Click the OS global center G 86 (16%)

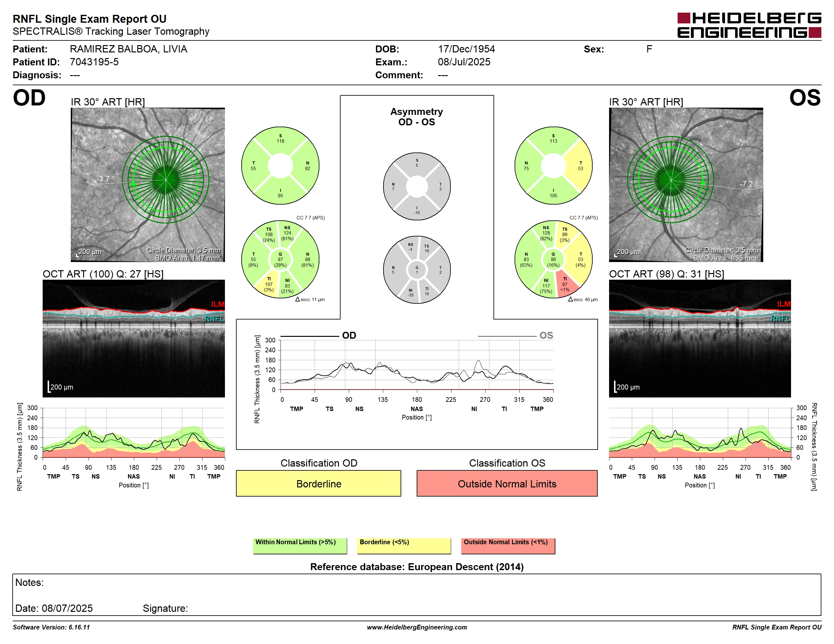[553, 259]
